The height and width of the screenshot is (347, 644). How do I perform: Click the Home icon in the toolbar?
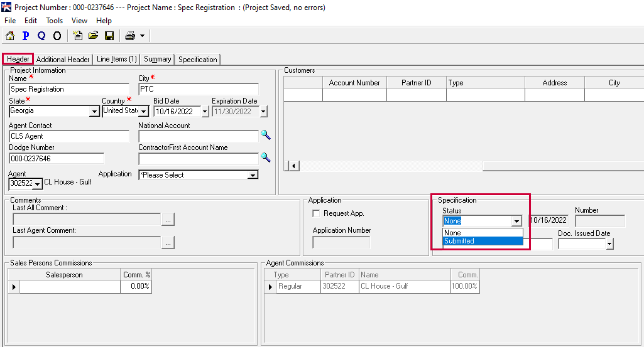pos(10,36)
